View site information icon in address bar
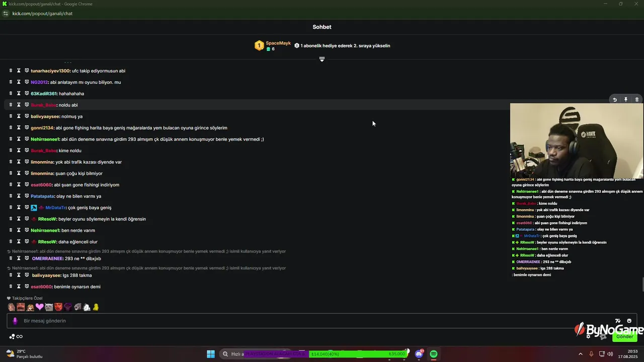The image size is (644, 362). click(x=6, y=14)
